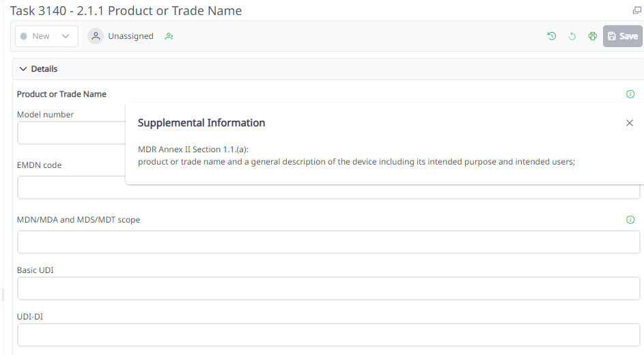
Task: Select the Basic UDI input box
Action: [x=328, y=289]
